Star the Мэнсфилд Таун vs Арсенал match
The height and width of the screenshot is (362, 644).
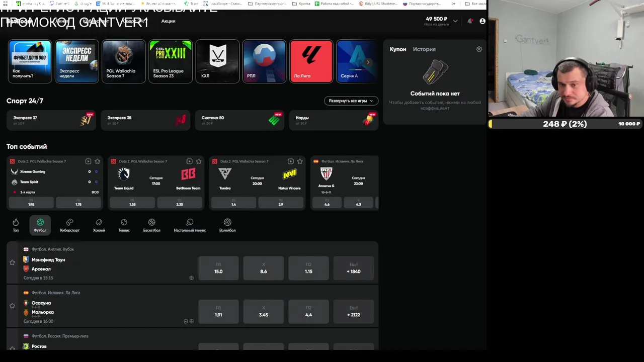(12, 262)
